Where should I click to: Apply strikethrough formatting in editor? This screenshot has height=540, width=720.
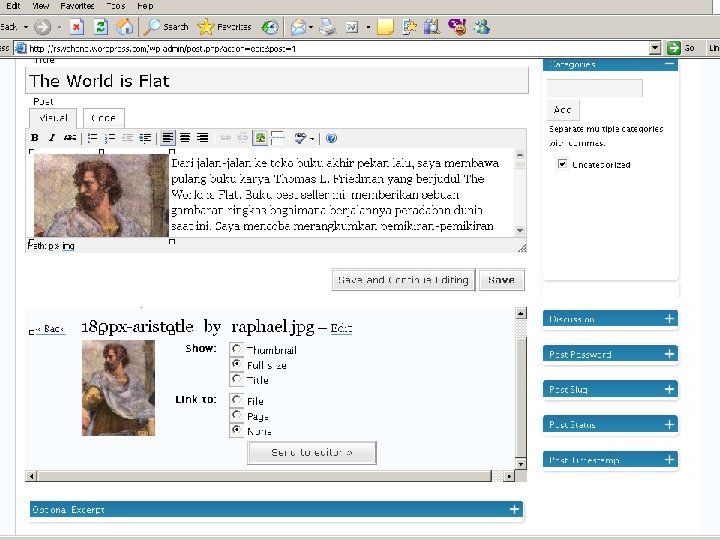pyautogui.click(x=70, y=137)
